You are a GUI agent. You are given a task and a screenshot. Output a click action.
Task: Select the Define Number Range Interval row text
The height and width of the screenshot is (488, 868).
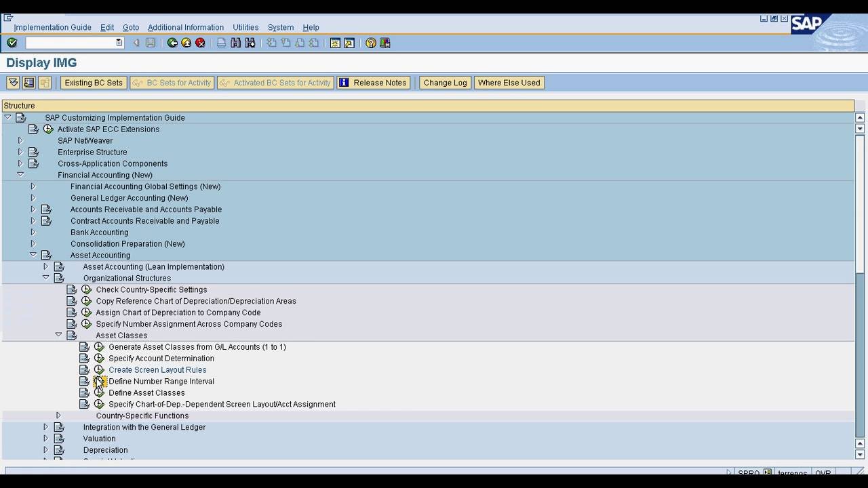click(161, 382)
